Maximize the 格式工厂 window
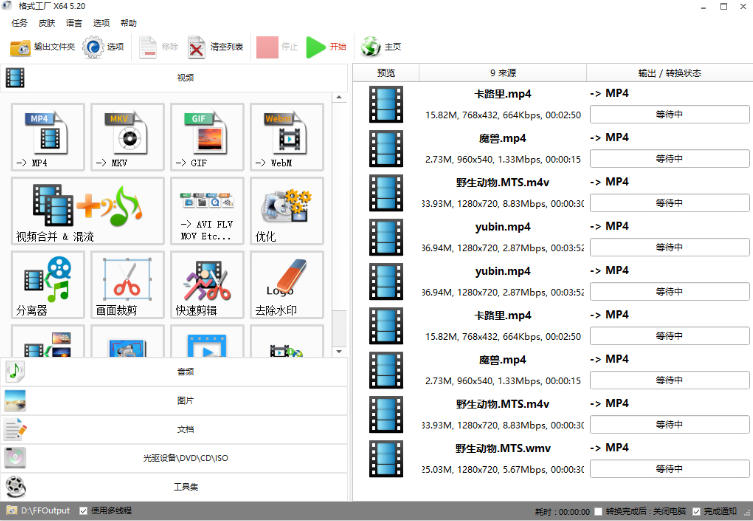Viewport: 753px width, 521px height. tap(723, 7)
